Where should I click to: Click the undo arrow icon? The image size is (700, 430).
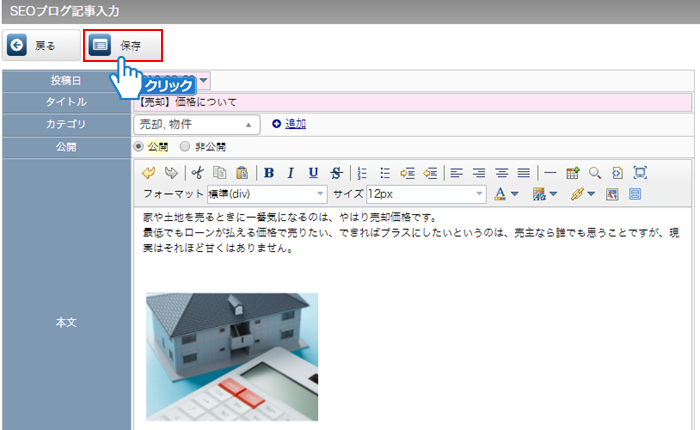149,172
